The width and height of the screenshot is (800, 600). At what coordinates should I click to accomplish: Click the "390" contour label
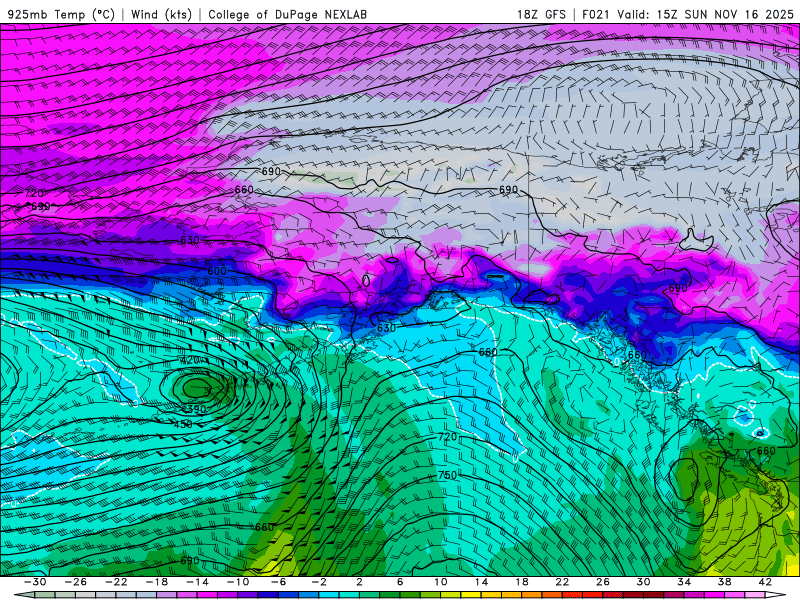click(196, 409)
